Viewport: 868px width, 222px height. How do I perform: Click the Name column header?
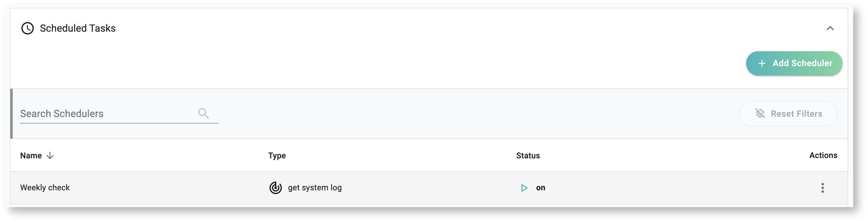31,156
